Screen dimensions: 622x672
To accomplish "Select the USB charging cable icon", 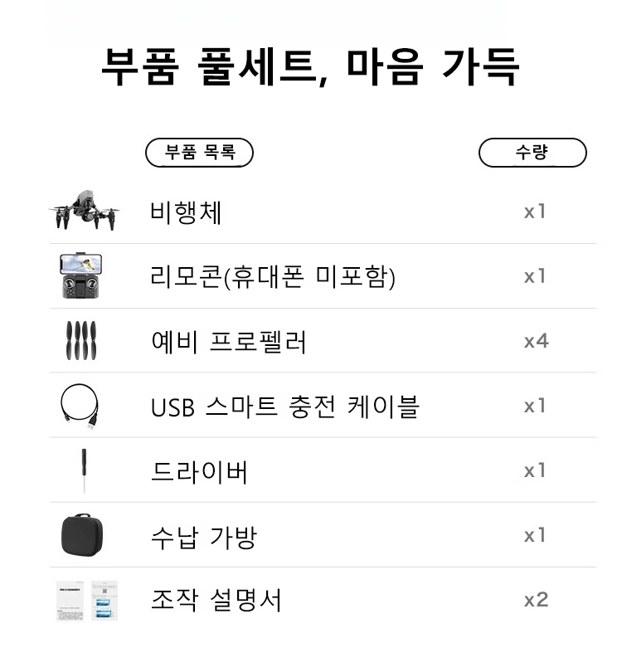I will tap(80, 406).
